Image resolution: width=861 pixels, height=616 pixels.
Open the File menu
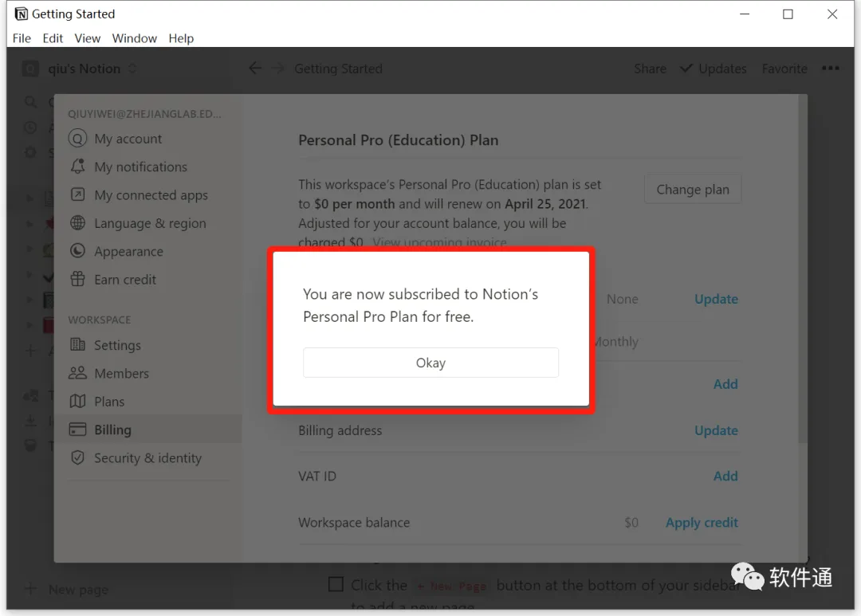22,38
